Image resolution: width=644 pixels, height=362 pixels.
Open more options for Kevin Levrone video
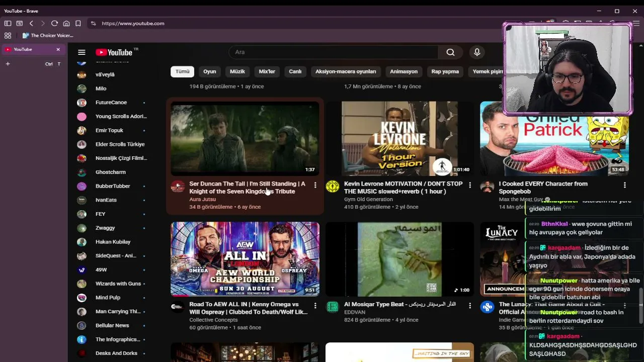[x=470, y=186]
